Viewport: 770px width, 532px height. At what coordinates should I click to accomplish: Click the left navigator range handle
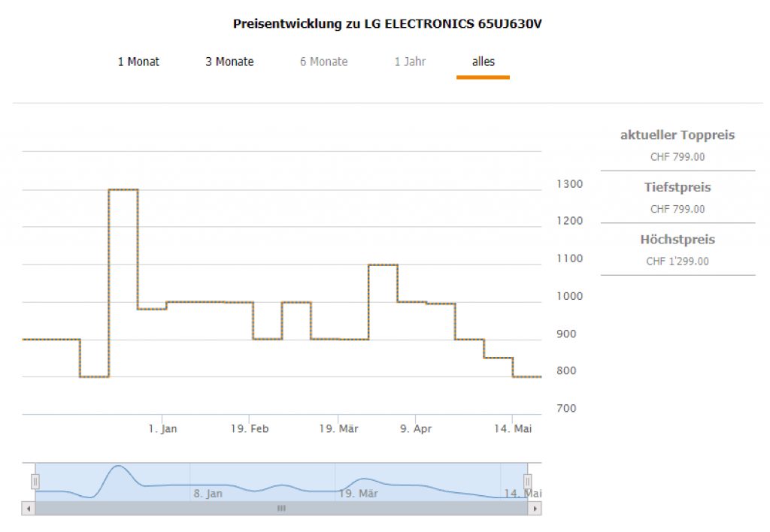pyautogui.click(x=35, y=482)
